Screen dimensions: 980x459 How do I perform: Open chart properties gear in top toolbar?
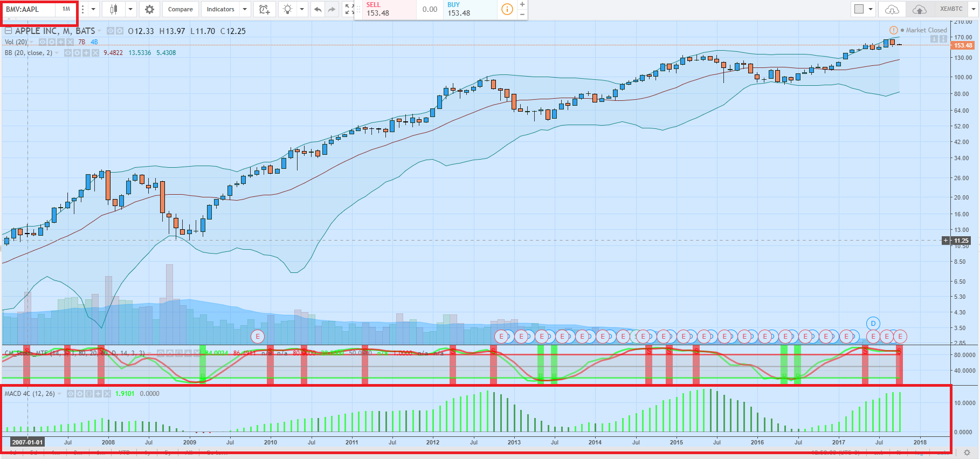(x=149, y=9)
